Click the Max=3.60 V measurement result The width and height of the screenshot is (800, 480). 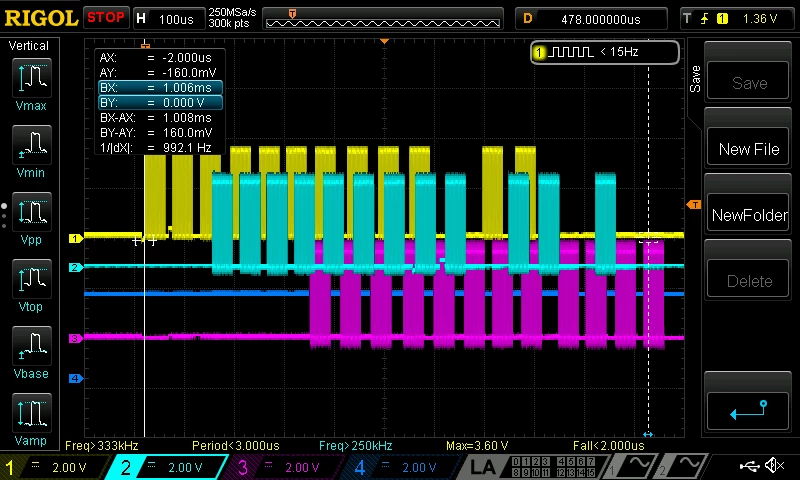point(477,446)
